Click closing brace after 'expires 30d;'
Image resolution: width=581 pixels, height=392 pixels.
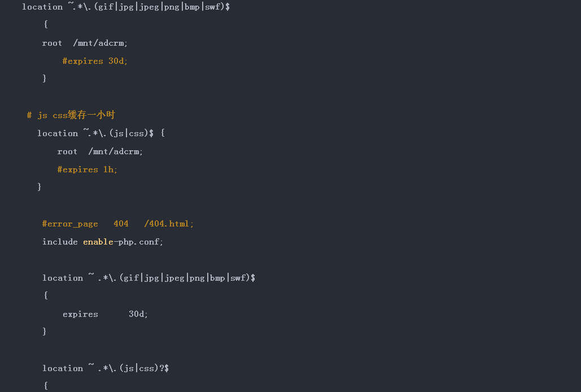45,332
